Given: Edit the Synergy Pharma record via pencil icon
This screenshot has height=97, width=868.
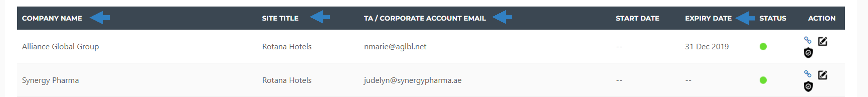Looking at the screenshot, I should click(823, 75).
